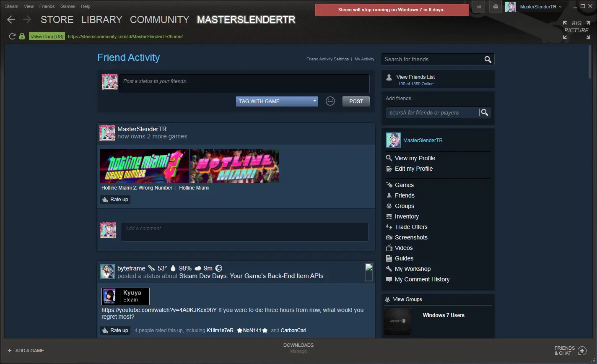The height and width of the screenshot is (364, 597).
Task: Focus the Search for friends field
Action: point(433,60)
